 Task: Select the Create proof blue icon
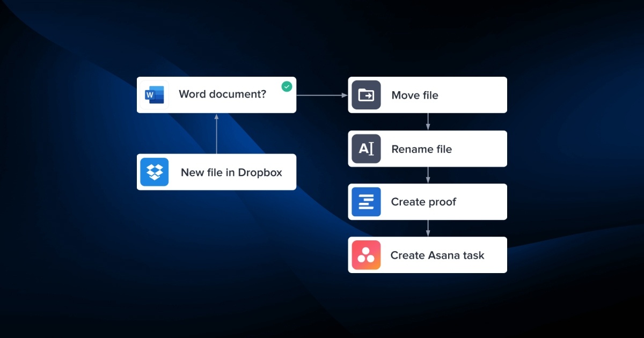(x=366, y=202)
